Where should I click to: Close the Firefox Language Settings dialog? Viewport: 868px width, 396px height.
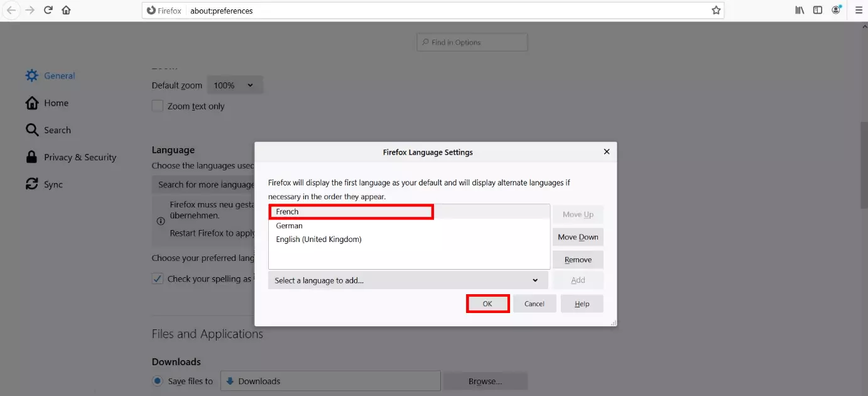[606, 151]
